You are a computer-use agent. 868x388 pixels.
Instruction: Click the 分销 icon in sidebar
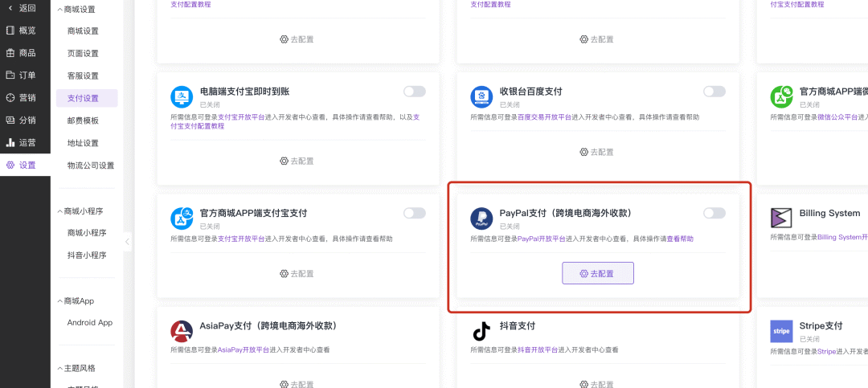coord(10,120)
